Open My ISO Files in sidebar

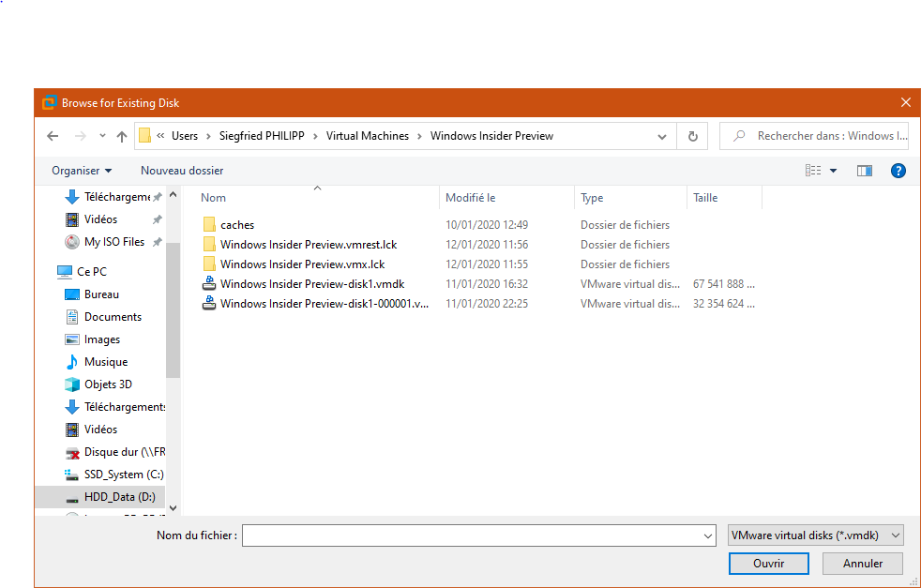113,242
